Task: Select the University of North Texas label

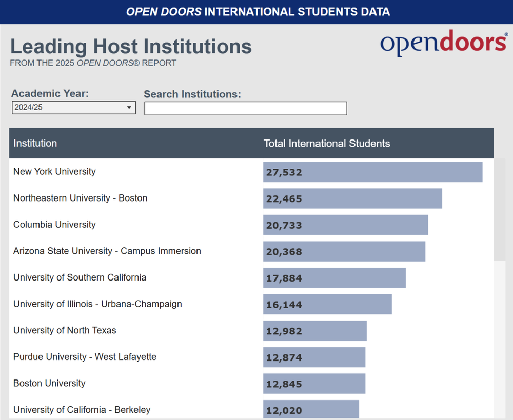Action: pos(65,330)
